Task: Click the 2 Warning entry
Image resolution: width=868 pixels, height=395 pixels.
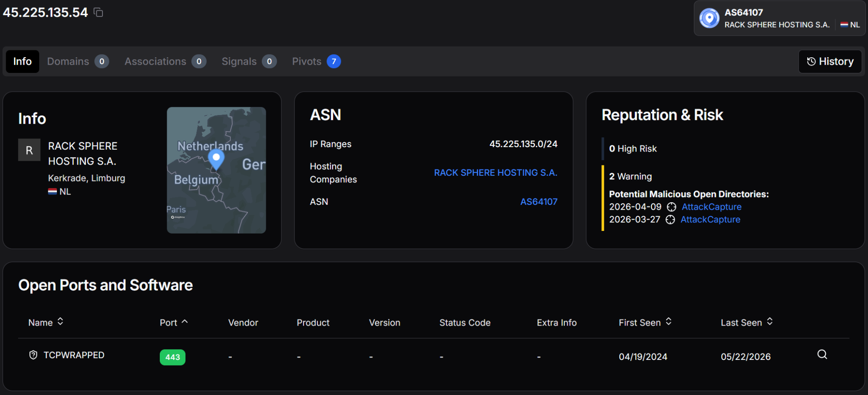Action: coord(630,177)
